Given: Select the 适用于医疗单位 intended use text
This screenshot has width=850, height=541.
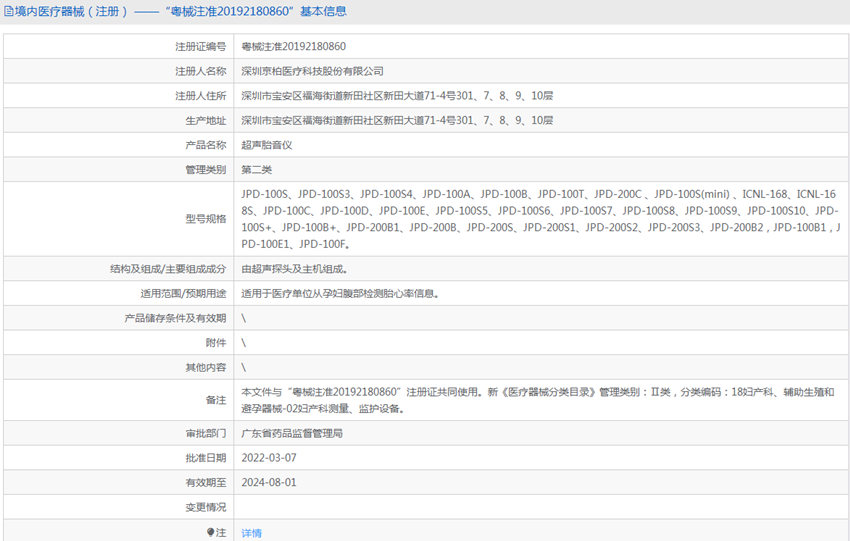Looking at the screenshot, I should [x=340, y=293].
